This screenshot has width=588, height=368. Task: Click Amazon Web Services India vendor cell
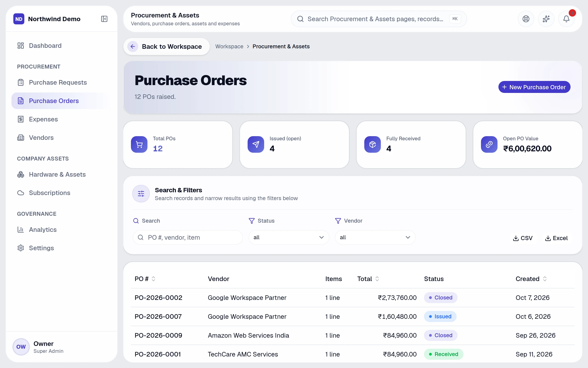pos(248,335)
